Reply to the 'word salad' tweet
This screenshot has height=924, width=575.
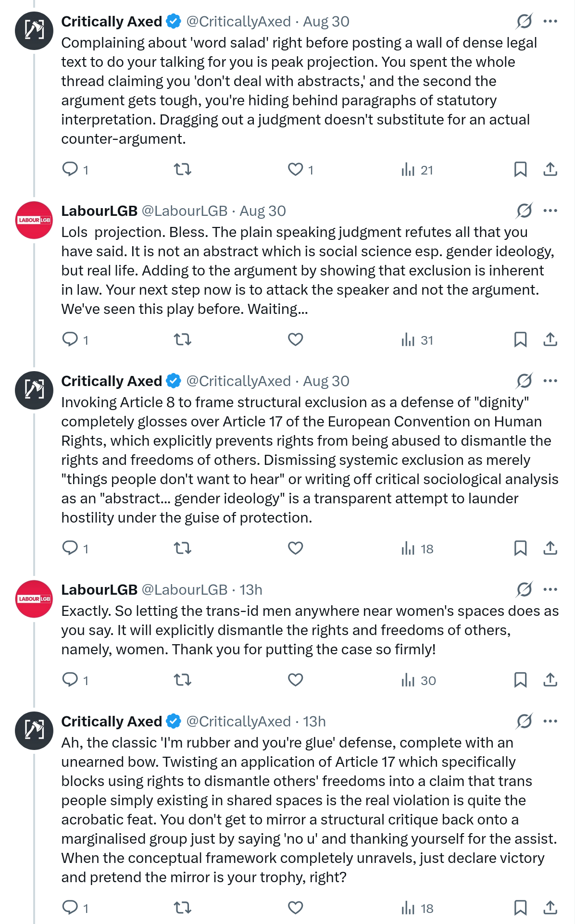70,169
